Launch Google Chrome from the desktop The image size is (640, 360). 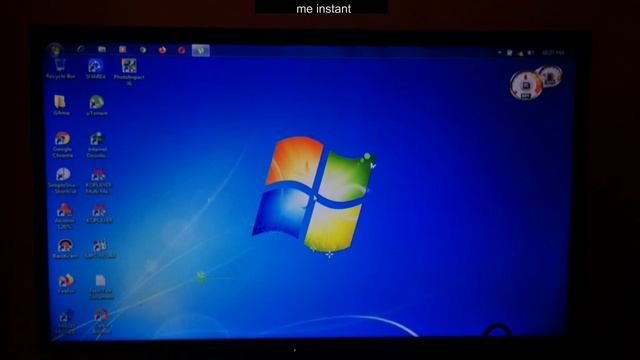(62, 144)
